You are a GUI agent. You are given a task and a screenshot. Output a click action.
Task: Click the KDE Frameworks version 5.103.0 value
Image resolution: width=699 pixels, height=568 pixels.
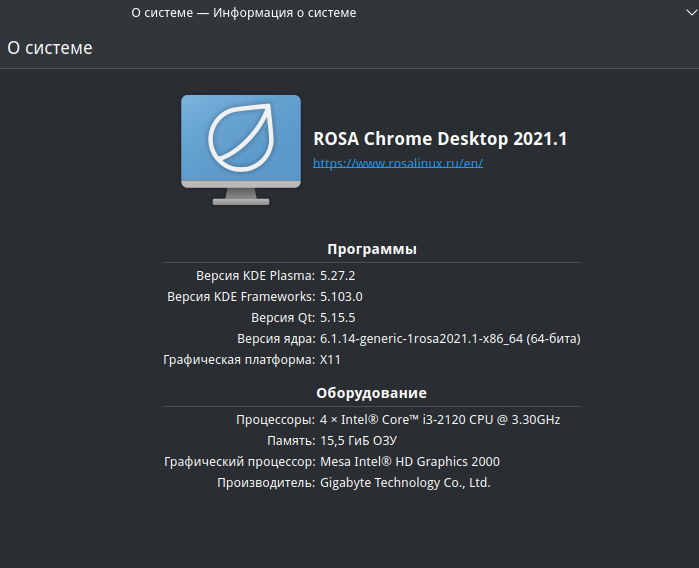[x=341, y=296]
